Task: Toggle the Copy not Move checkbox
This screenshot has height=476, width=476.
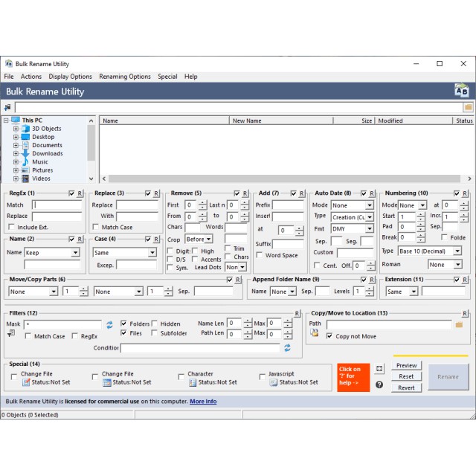Action: point(329,335)
